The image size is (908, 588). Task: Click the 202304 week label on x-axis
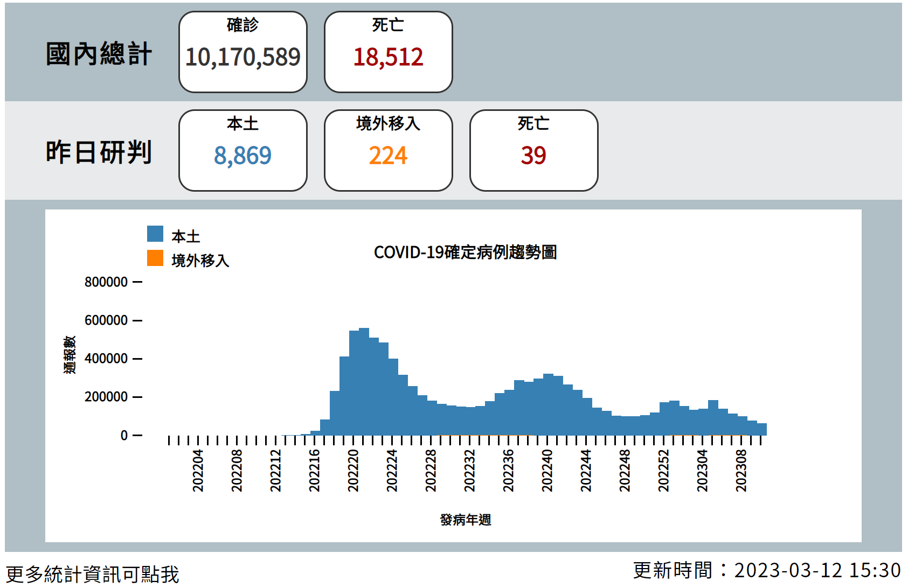(x=702, y=471)
